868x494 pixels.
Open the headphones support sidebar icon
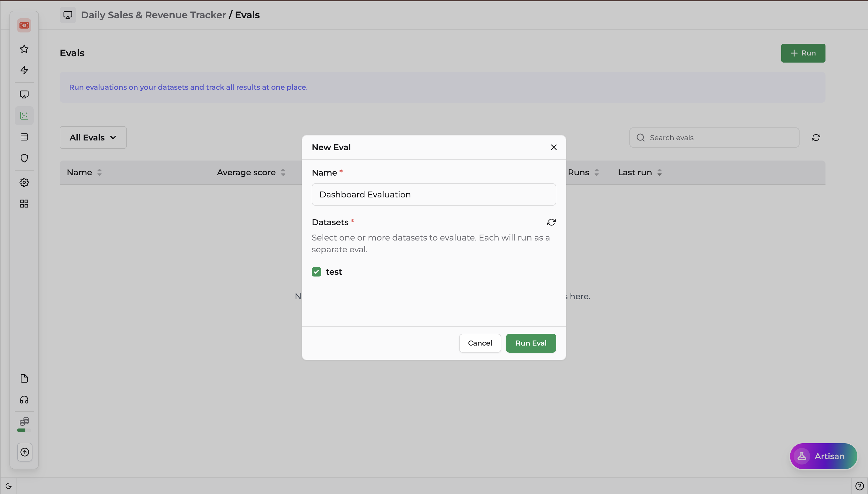coord(24,400)
